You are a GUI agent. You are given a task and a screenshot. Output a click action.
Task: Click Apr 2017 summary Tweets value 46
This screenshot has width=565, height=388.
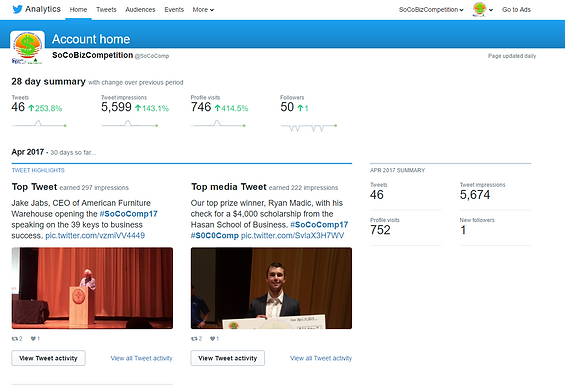pyautogui.click(x=377, y=195)
